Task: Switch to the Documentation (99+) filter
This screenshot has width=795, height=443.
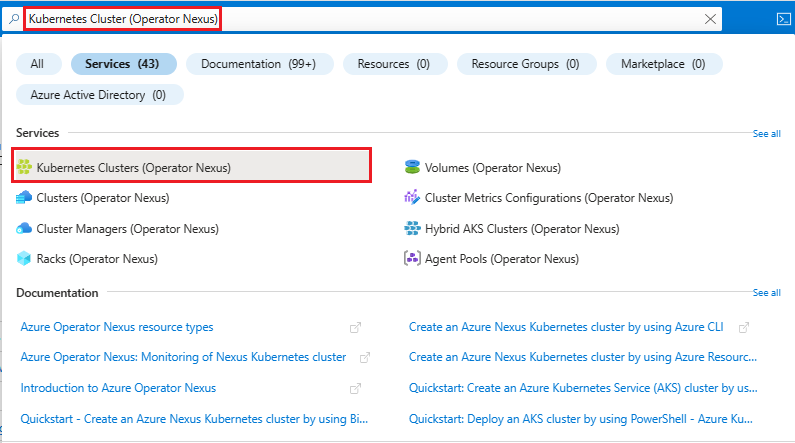Action: (258, 64)
